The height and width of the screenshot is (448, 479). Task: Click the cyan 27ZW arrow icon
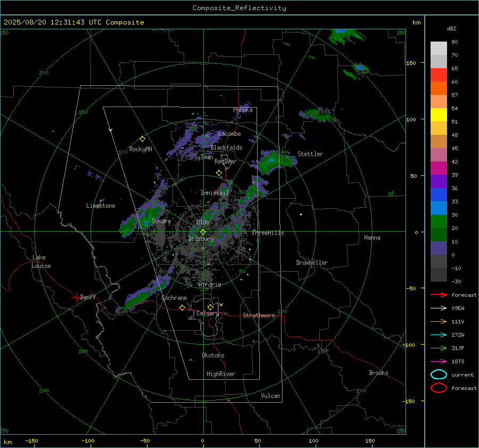(439, 335)
